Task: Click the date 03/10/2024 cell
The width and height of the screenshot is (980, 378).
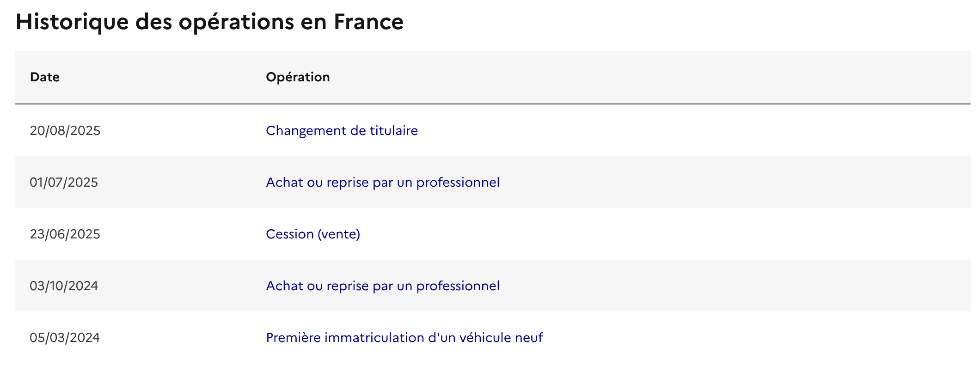Action: (65, 286)
